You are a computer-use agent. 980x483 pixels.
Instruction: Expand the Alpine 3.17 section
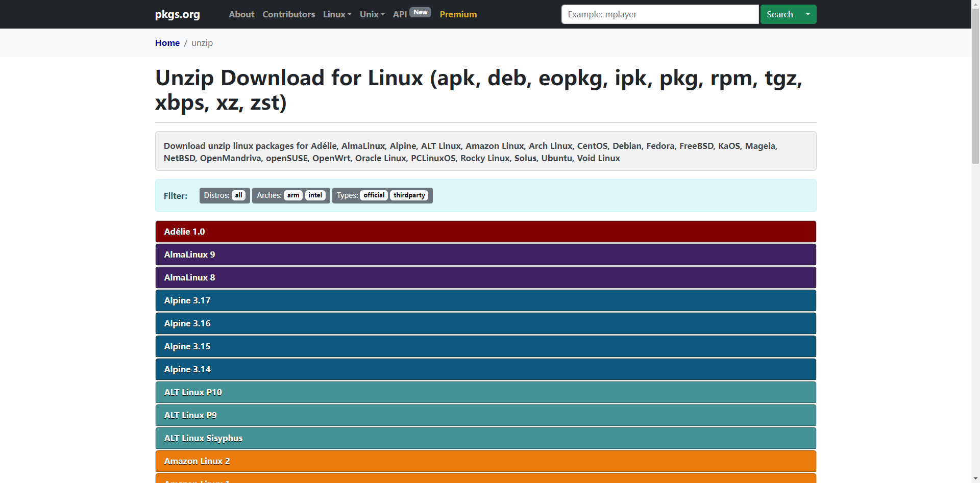(x=485, y=300)
